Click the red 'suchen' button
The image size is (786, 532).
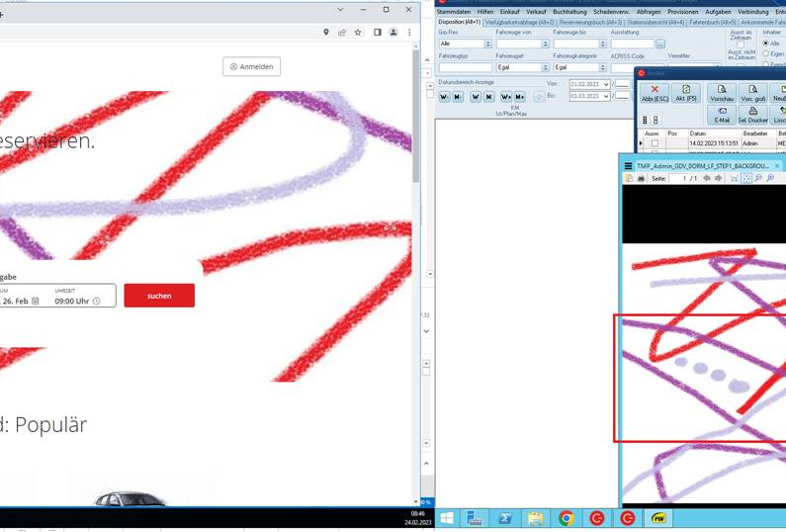(159, 296)
